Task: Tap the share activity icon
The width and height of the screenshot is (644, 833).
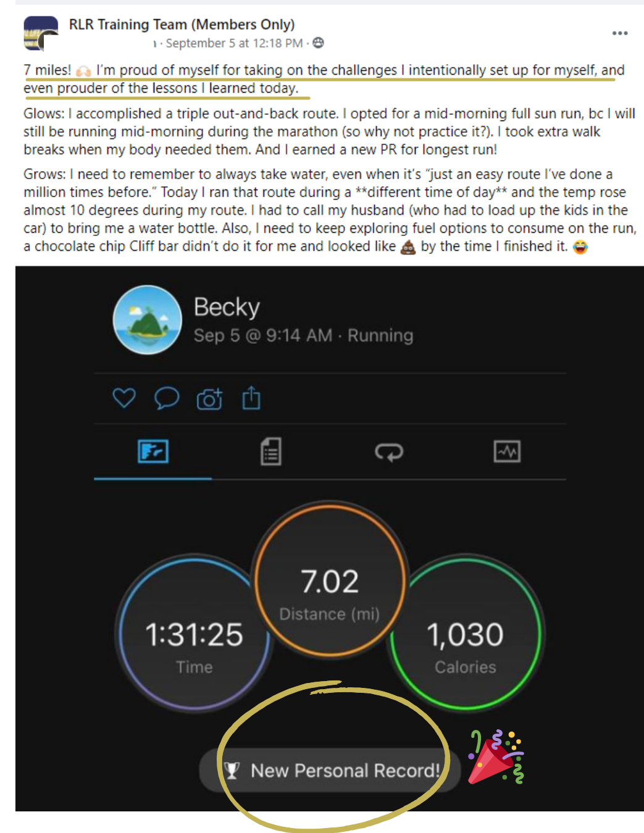Action: pyautogui.click(x=251, y=398)
